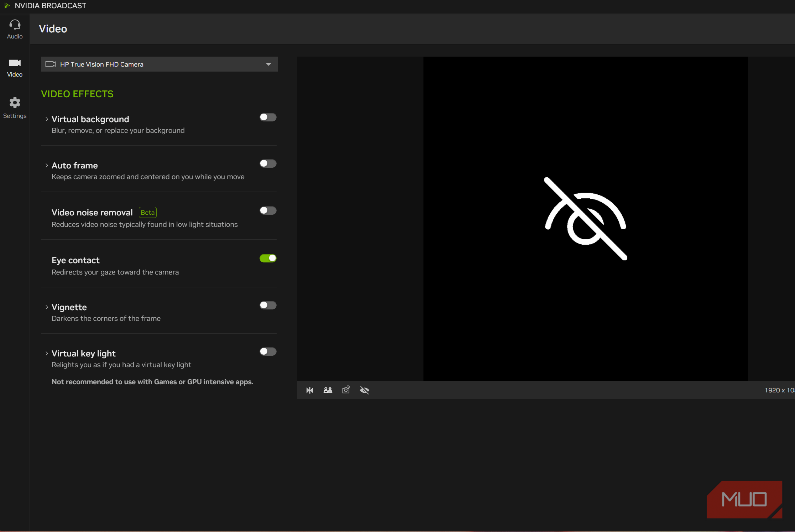Enable the Virtual background toggle
The width and height of the screenshot is (795, 532).
(x=268, y=117)
